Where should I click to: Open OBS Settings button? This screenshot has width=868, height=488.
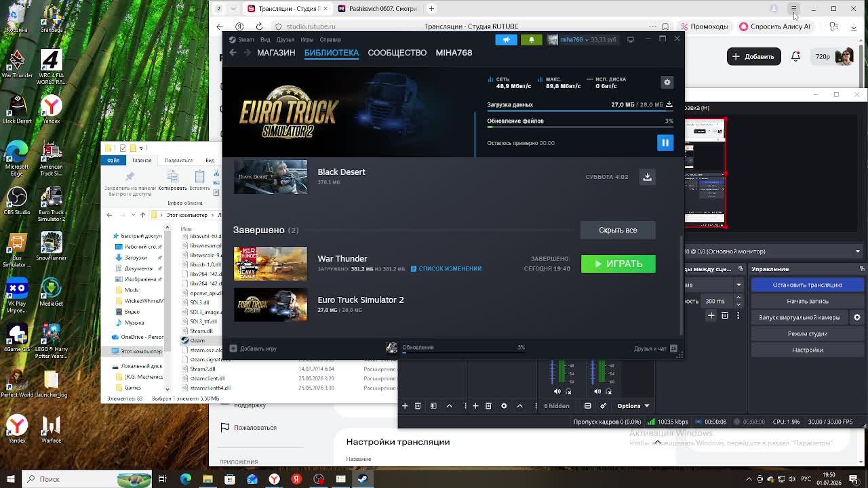(x=807, y=350)
